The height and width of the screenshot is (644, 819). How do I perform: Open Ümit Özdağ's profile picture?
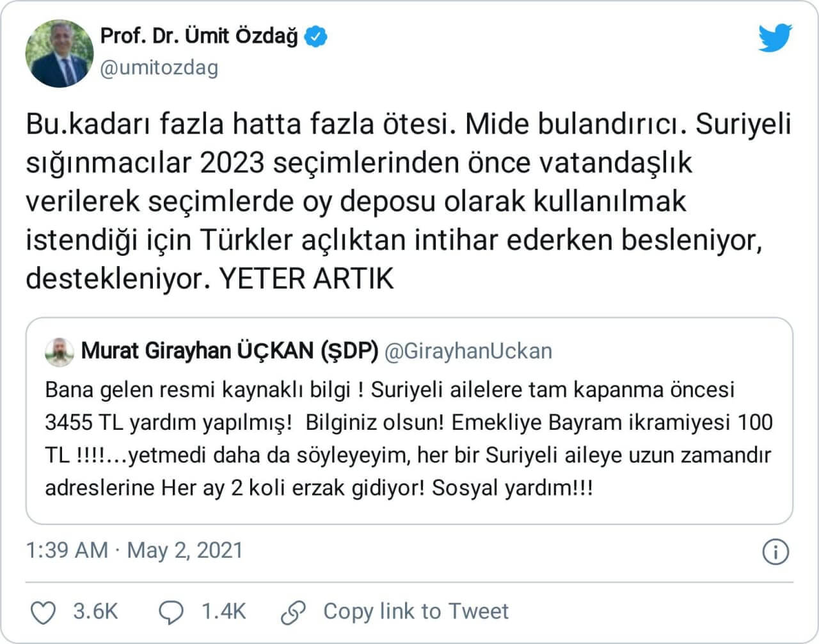[59, 53]
